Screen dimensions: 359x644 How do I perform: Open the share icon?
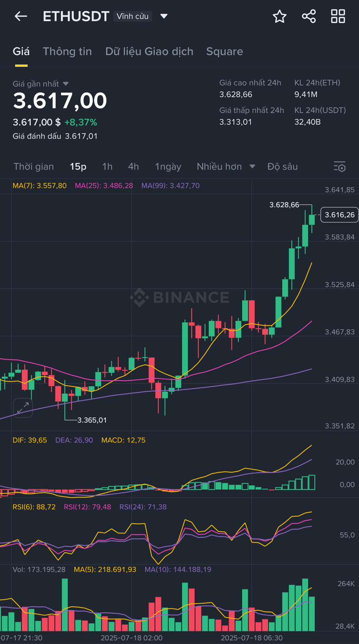(309, 16)
